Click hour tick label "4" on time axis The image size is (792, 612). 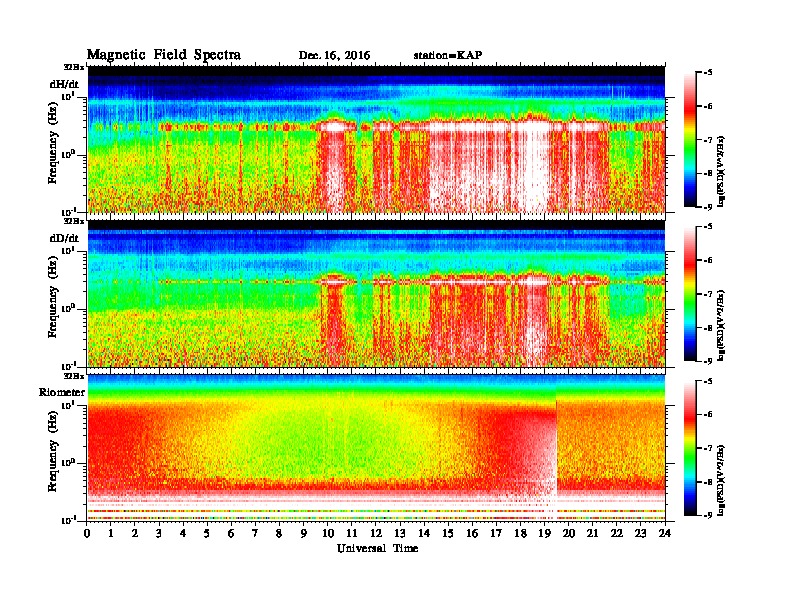(x=183, y=533)
